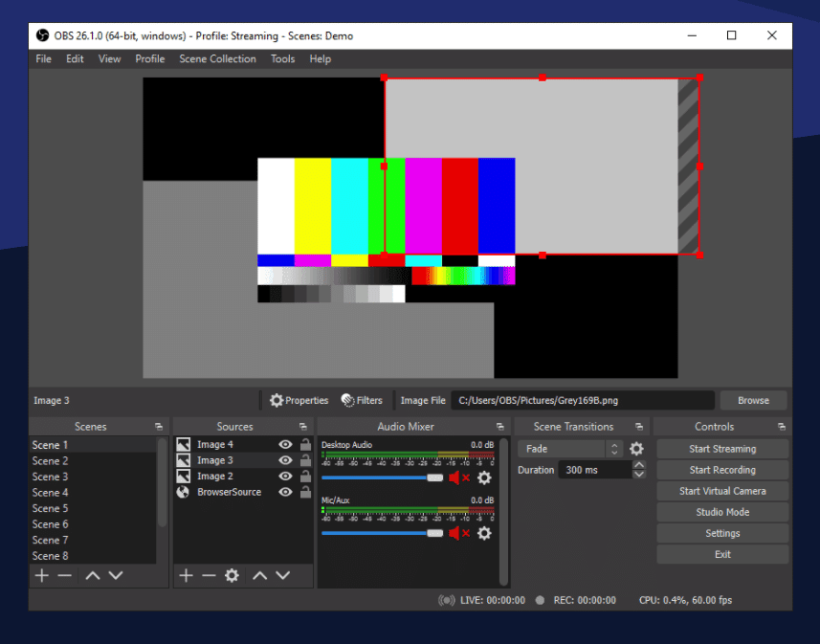This screenshot has width=820, height=644.
Task: Hide the Image 3 source
Action: [x=285, y=460]
